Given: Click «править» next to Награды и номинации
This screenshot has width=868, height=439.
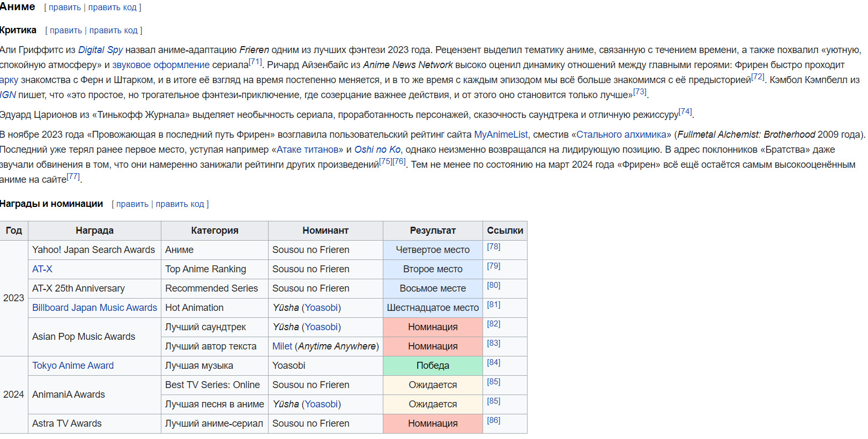Looking at the screenshot, I should pyautogui.click(x=132, y=204).
